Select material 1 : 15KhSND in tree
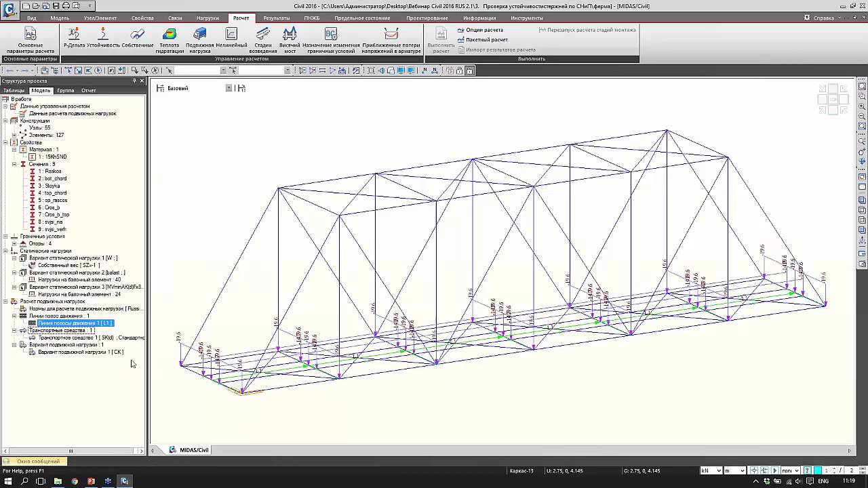868x488 pixels. 52,157
